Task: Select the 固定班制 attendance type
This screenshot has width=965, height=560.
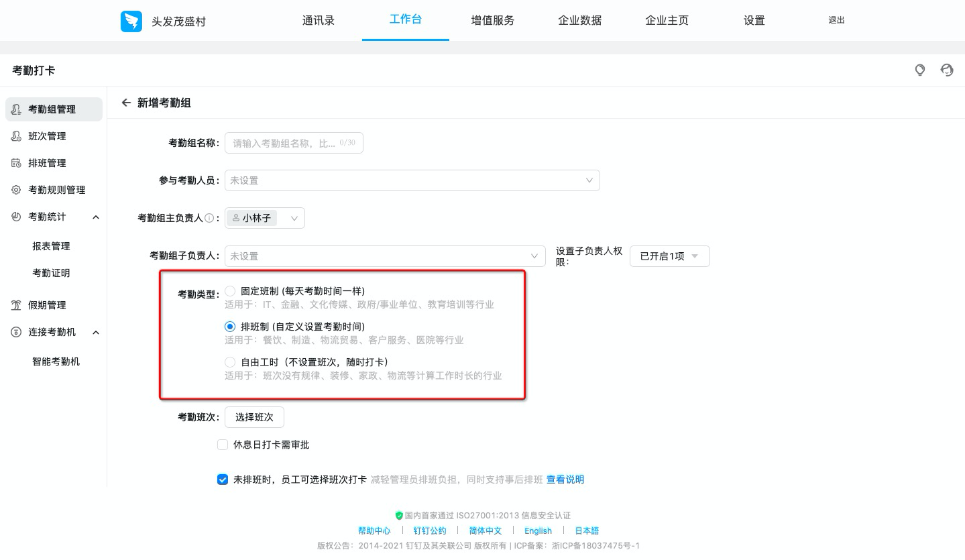Action: (x=230, y=291)
